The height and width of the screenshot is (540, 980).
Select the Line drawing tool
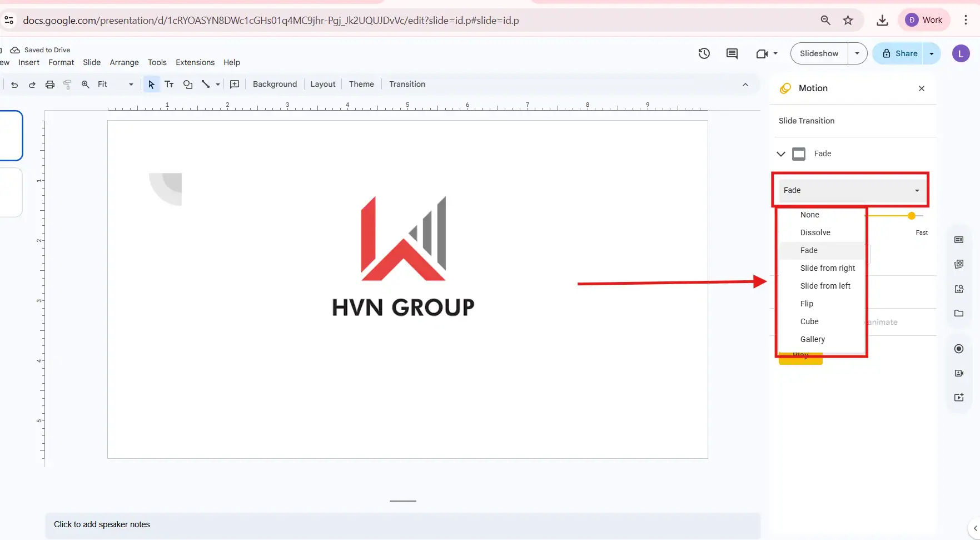pyautogui.click(x=206, y=85)
